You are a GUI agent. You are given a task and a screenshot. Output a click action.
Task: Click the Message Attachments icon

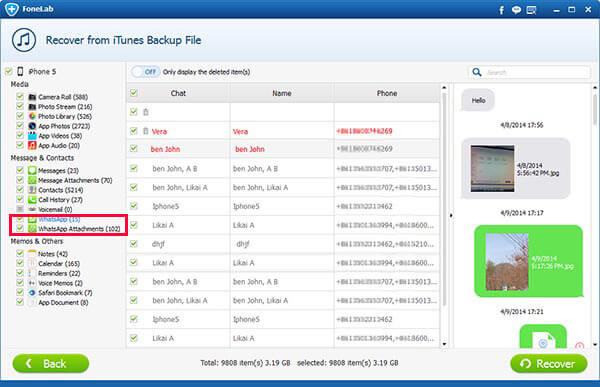point(32,180)
